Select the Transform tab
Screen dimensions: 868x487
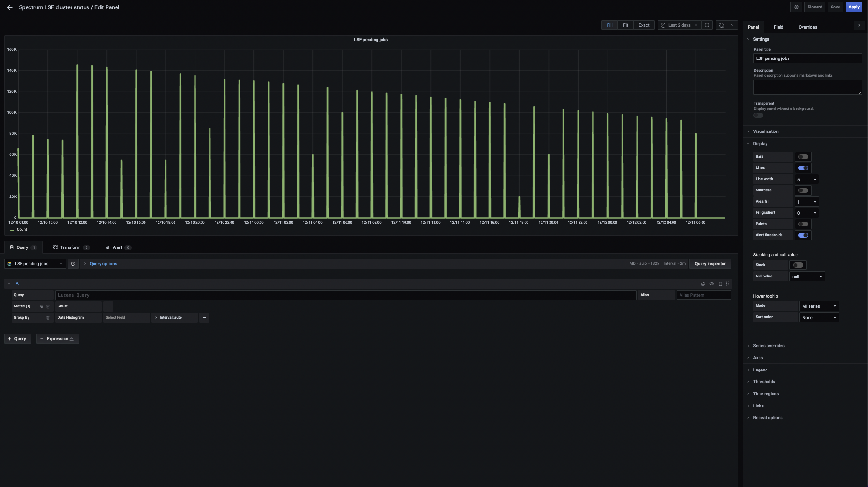(71, 247)
